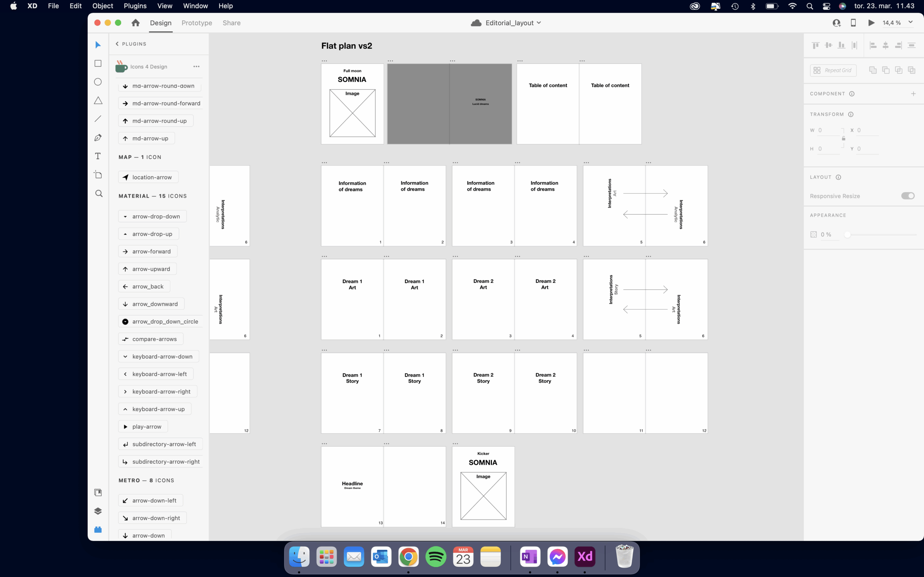Open the zoom percentage dropdown
The height and width of the screenshot is (577, 924).
(910, 22)
